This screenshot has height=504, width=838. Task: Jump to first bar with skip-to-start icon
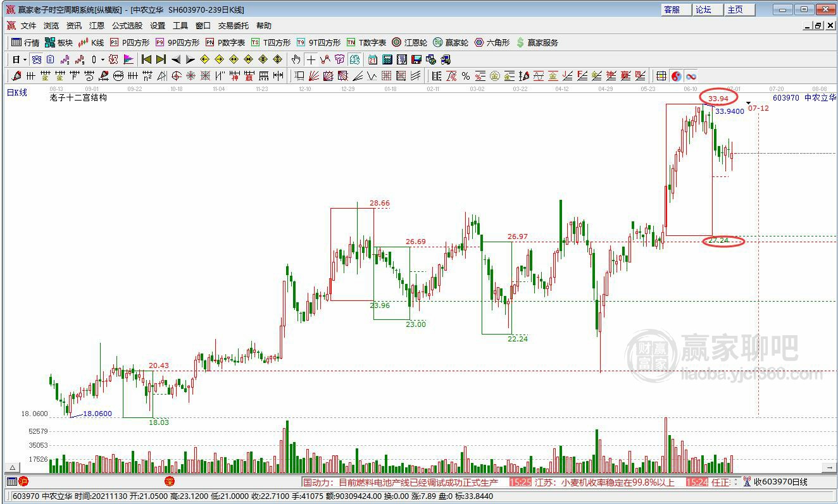146,59
